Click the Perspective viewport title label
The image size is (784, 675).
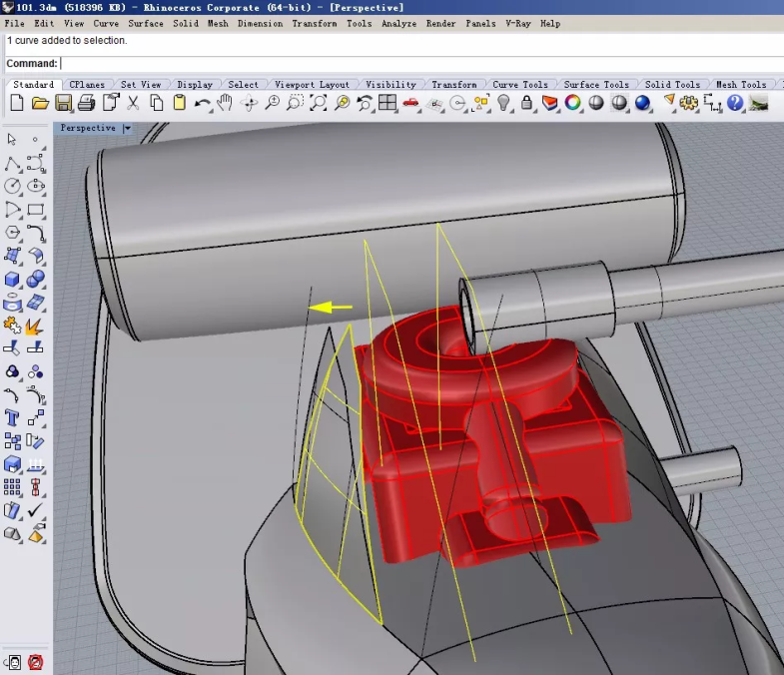pyautogui.click(x=88, y=128)
